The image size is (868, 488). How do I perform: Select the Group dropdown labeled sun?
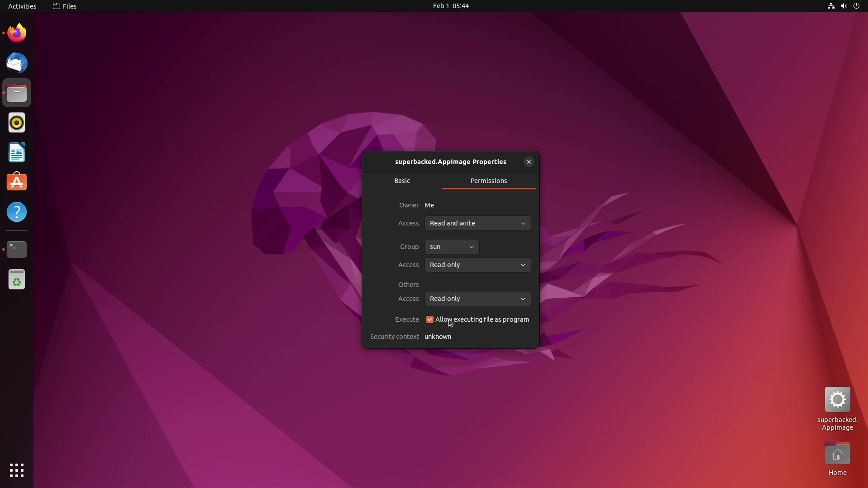click(451, 246)
